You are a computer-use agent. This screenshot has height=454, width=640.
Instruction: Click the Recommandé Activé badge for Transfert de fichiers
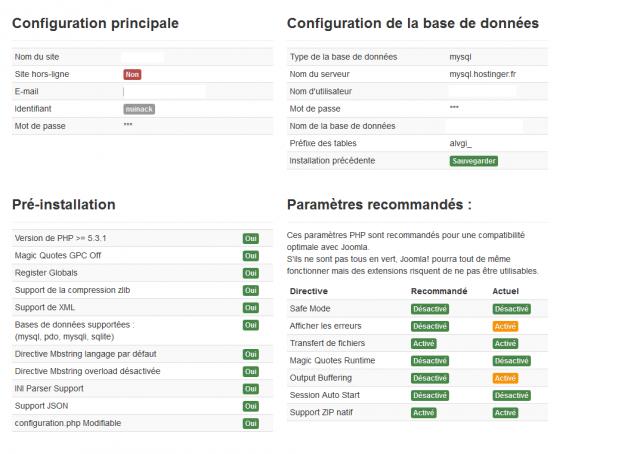424,343
